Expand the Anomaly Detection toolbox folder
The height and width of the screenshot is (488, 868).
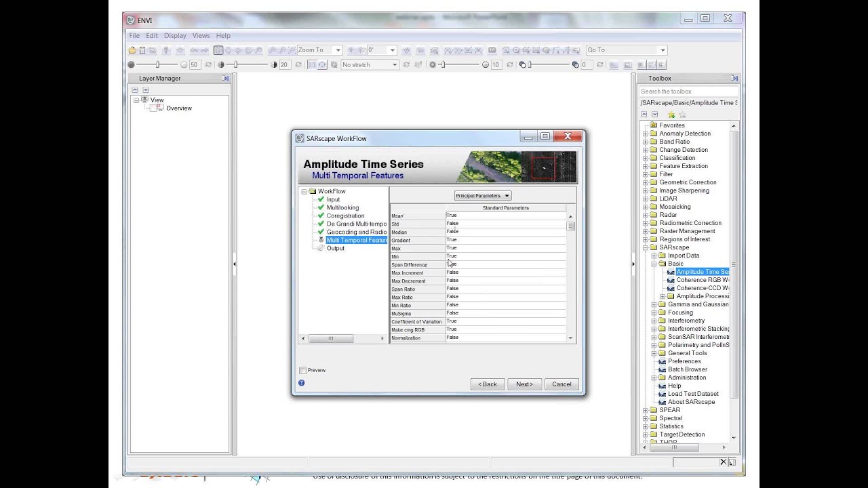pyautogui.click(x=646, y=134)
